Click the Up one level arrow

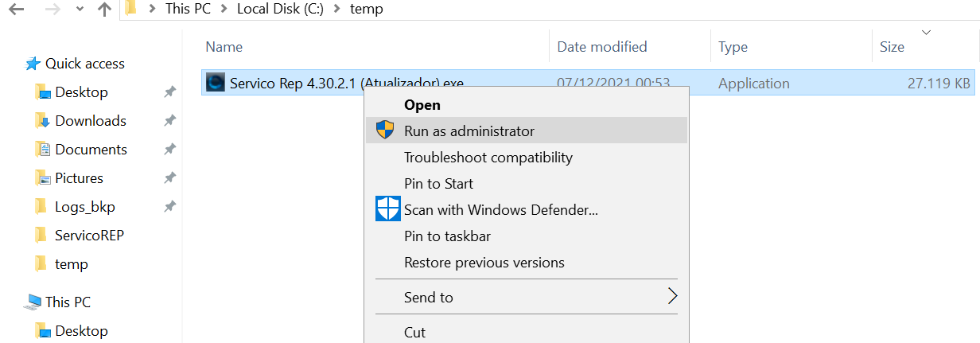point(103,10)
